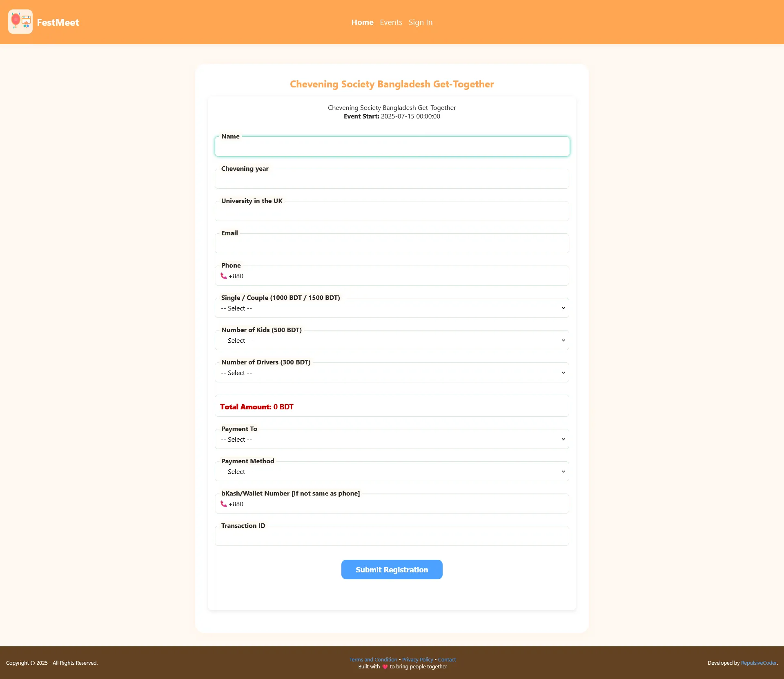The height and width of the screenshot is (679, 784).
Task: Click Sign In in the navigation
Action: (420, 22)
